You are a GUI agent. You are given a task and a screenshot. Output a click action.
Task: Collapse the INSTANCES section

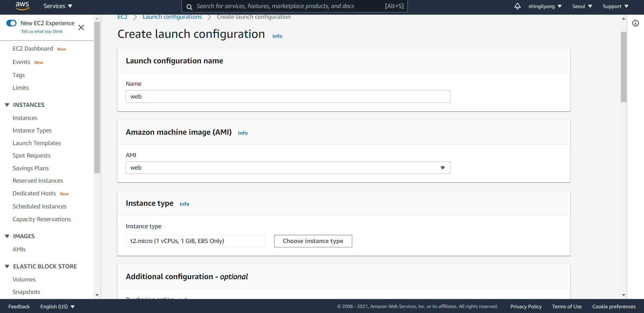point(7,105)
